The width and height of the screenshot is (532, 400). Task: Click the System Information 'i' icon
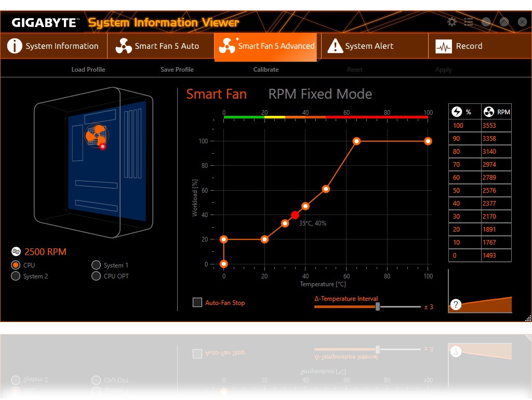(15, 46)
